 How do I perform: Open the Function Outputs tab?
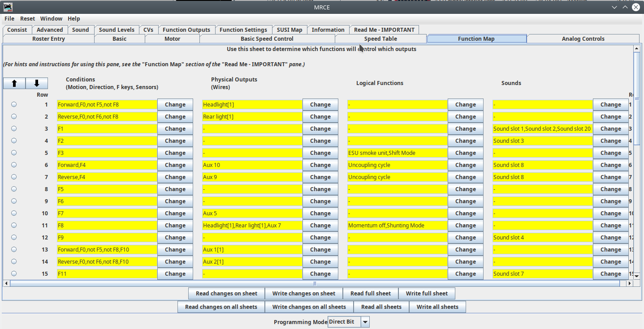coord(186,30)
